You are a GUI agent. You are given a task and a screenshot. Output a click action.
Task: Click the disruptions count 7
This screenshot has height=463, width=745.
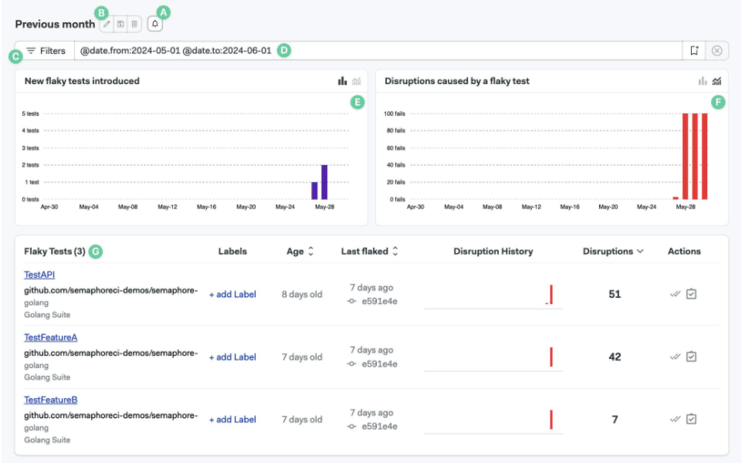pos(615,420)
